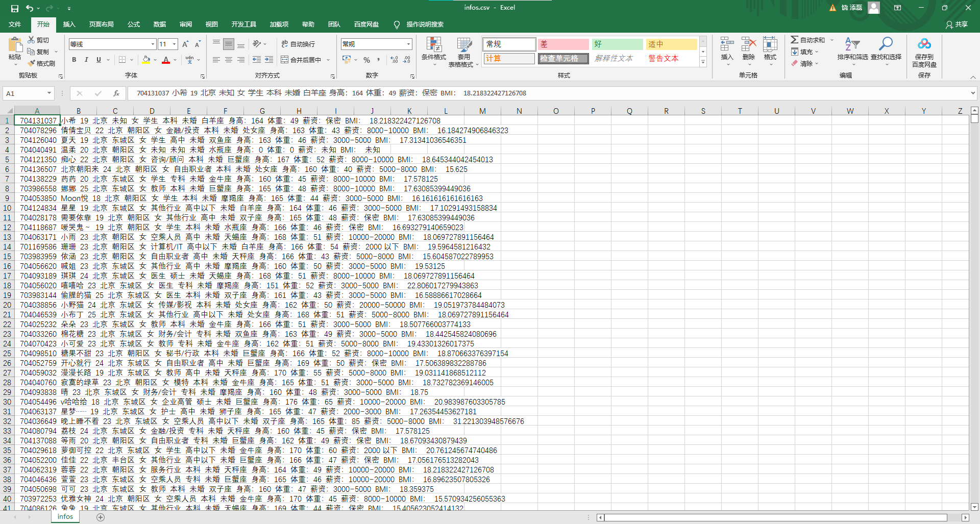The image size is (980, 524).
Task: Open Format as Table (套用表格格式)
Action: [x=463, y=53]
